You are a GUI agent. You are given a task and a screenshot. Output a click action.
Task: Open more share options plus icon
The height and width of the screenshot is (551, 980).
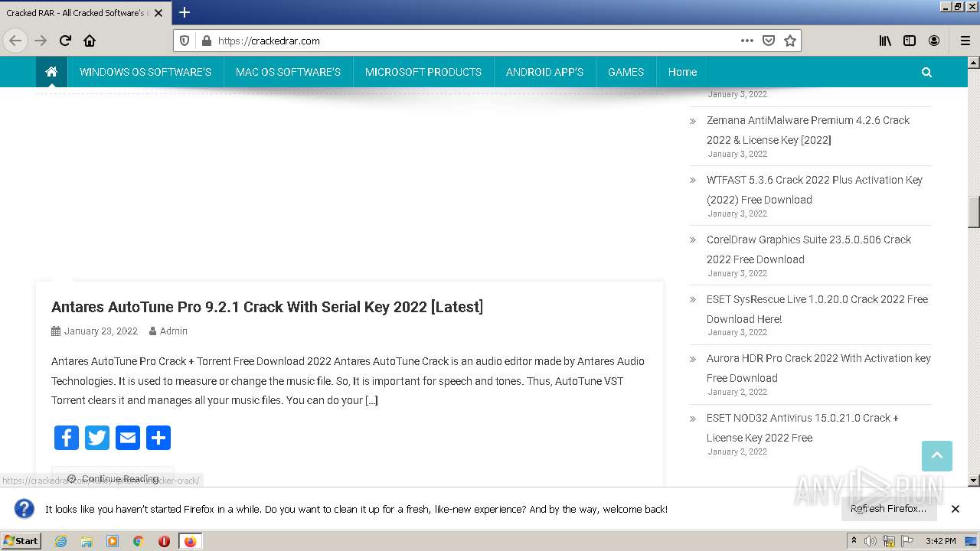(158, 438)
